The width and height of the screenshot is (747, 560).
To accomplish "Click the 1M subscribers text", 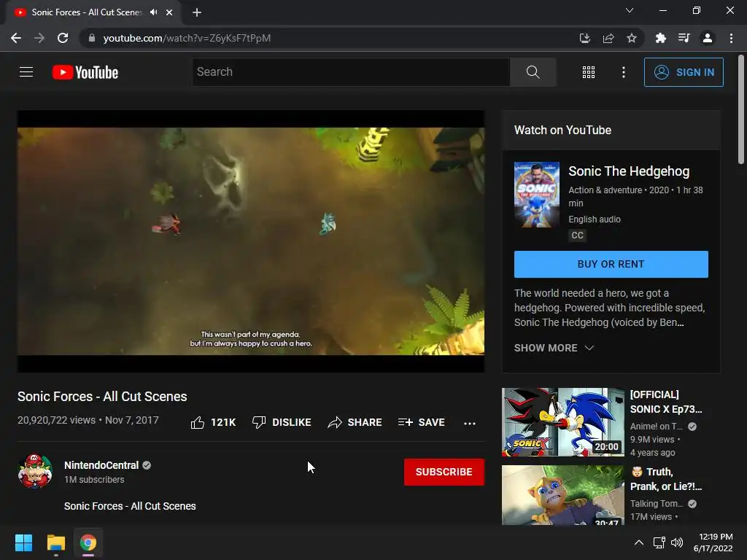I will tap(94, 480).
